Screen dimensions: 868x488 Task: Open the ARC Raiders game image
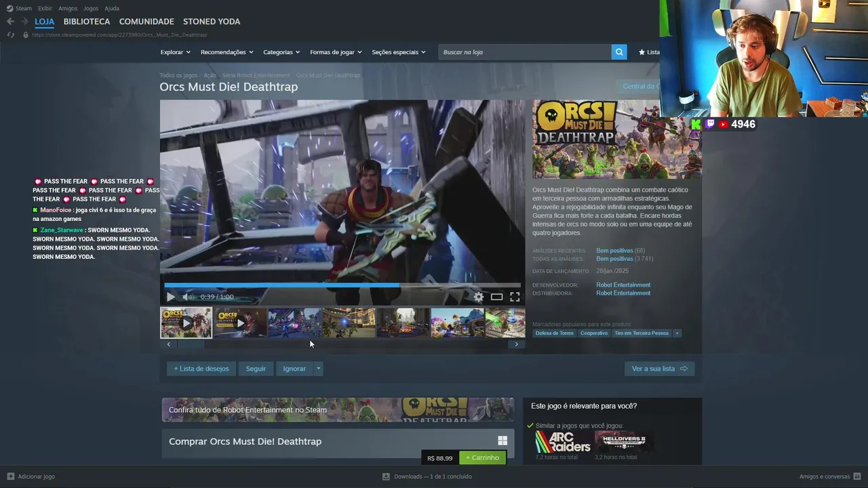(x=563, y=442)
